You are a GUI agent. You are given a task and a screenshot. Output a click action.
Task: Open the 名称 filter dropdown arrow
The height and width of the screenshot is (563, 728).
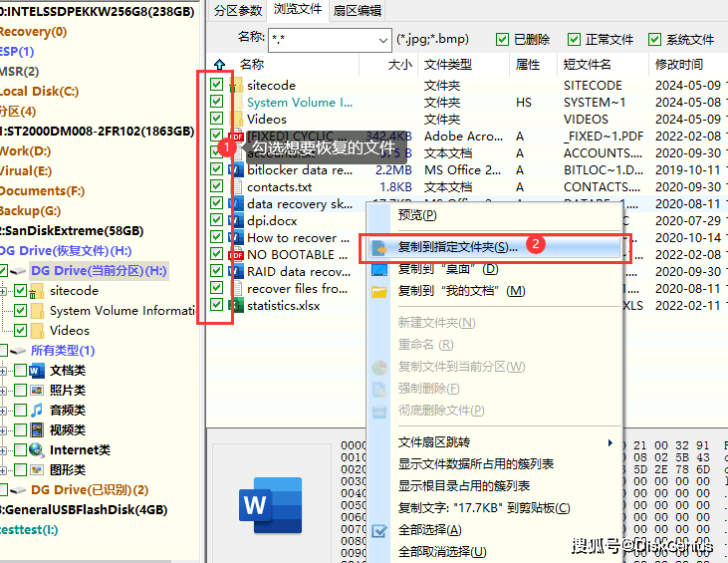(x=382, y=40)
